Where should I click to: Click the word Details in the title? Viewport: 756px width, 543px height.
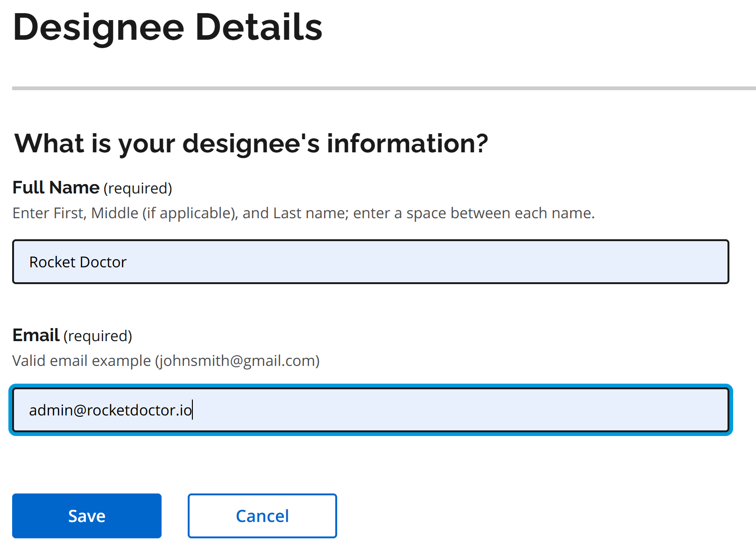coord(259,27)
